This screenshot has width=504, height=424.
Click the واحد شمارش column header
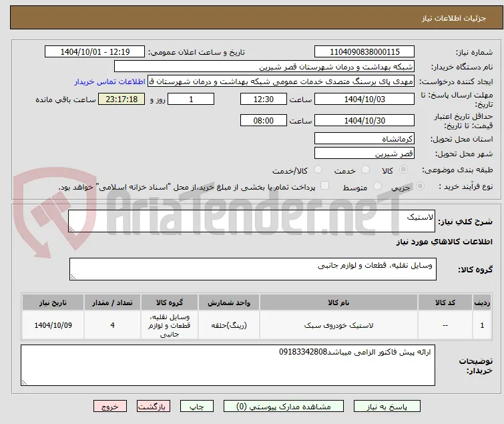click(229, 302)
